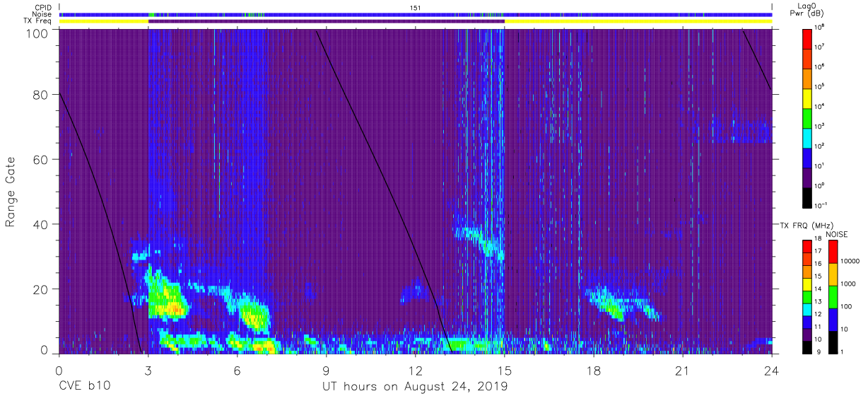Click the 10^-1 label on the power color bar

822,205
